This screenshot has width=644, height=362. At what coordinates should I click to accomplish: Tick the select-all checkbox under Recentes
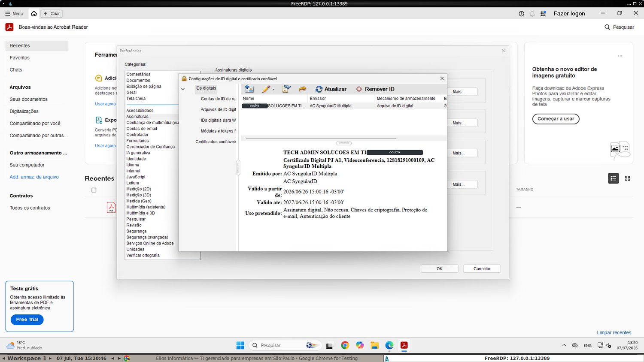[x=94, y=190]
